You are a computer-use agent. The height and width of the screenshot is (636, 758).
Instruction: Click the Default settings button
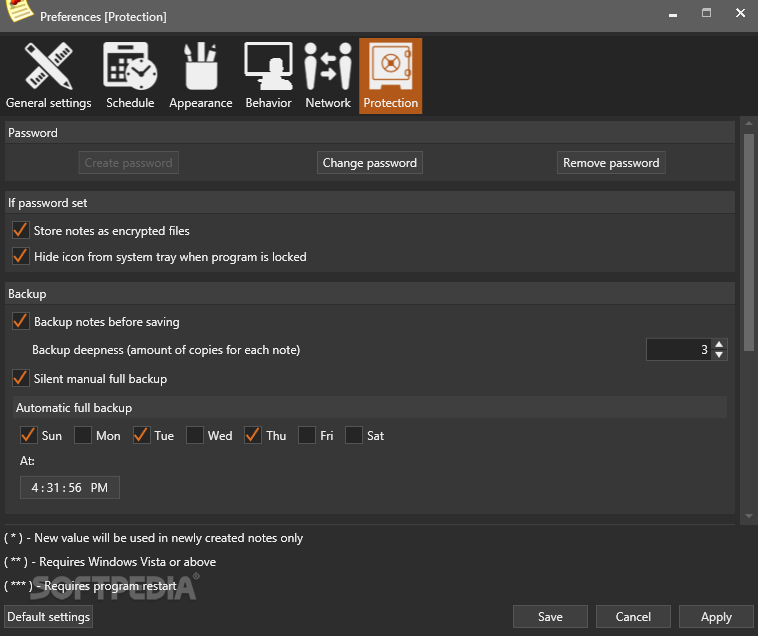coord(48,617)
